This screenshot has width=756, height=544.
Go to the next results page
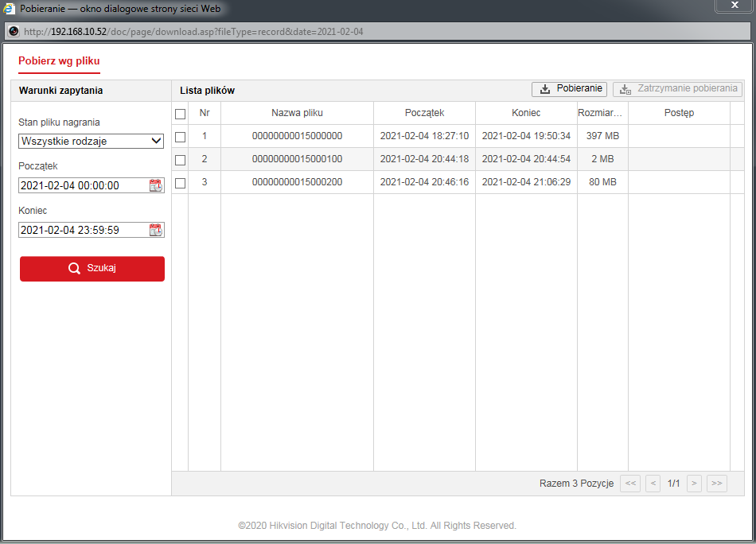[x=694, y=484]
